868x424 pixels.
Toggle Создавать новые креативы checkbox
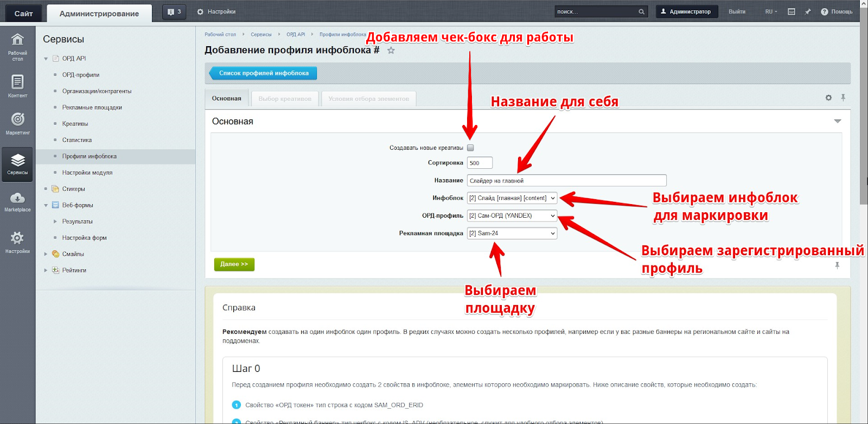pos(470,148)
